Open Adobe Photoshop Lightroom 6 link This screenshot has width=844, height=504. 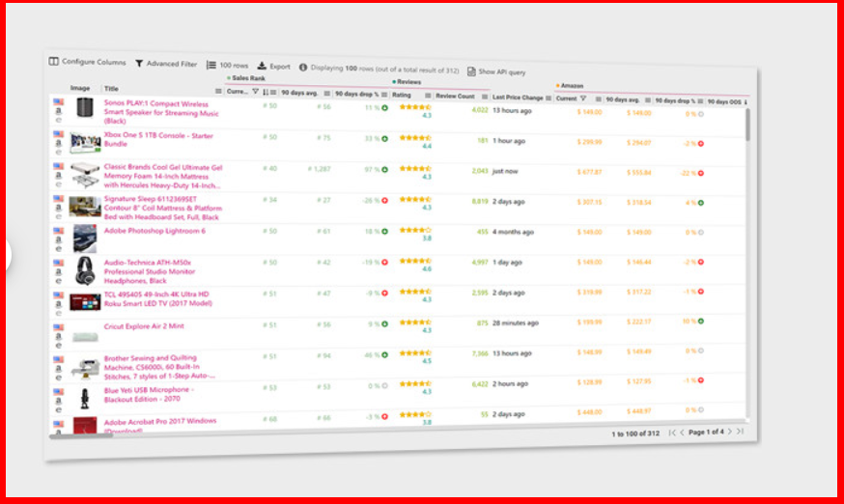(155, 231)
